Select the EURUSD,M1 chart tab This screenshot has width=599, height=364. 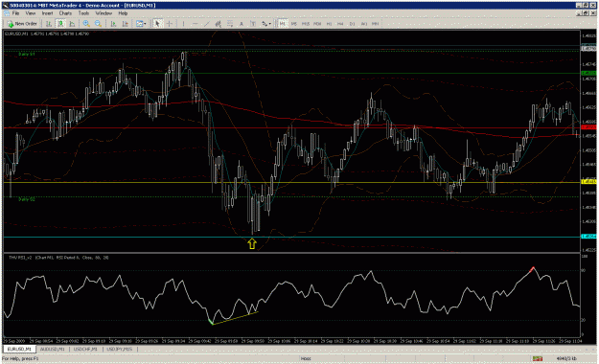(19, 349)
